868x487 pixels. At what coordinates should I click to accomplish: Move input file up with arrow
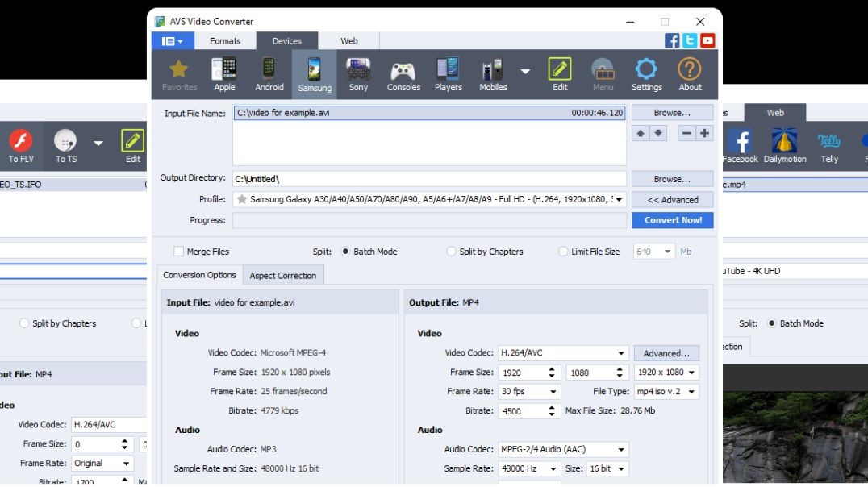click(x=641, y=133)
